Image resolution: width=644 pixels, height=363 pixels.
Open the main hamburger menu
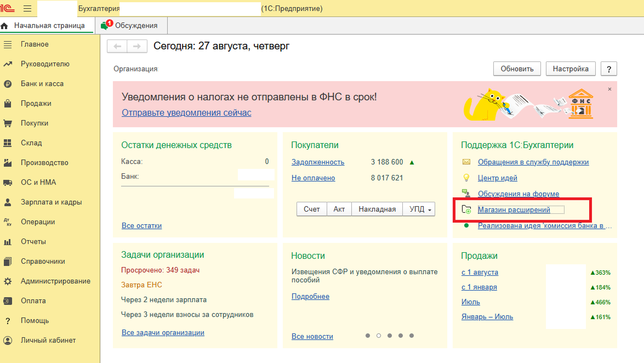coord(27,8)
